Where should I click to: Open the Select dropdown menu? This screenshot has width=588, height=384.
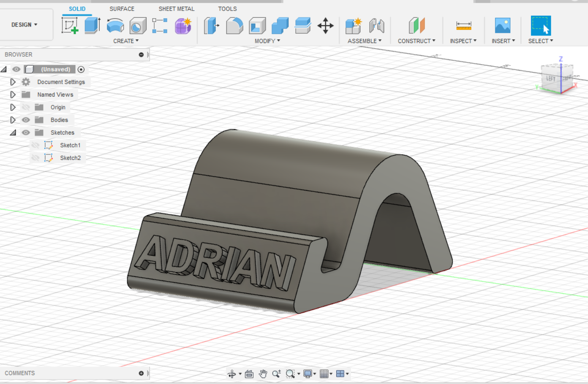[540, 41]
